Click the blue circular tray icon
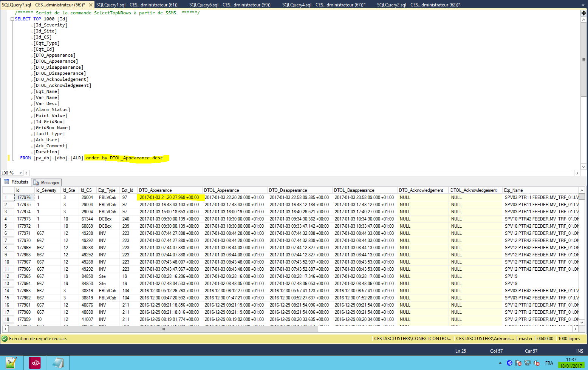 click(509, 363)
